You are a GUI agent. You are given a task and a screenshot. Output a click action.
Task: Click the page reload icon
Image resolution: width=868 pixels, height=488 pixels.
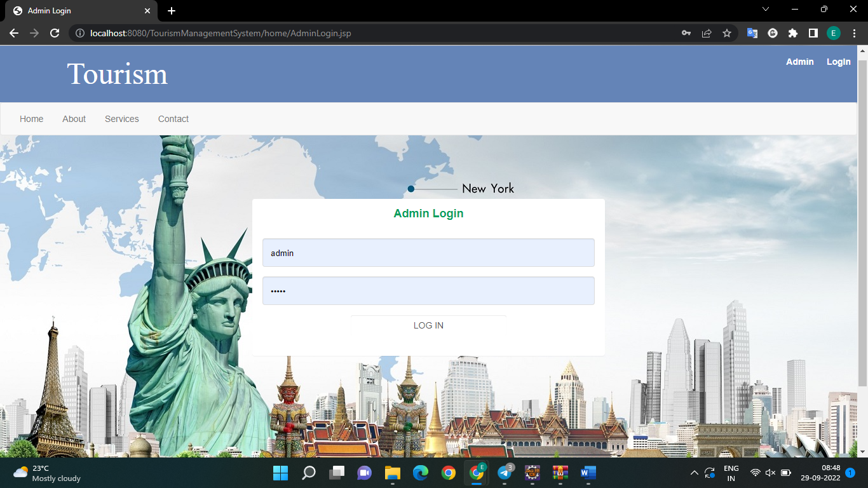[x=55, y=33]
